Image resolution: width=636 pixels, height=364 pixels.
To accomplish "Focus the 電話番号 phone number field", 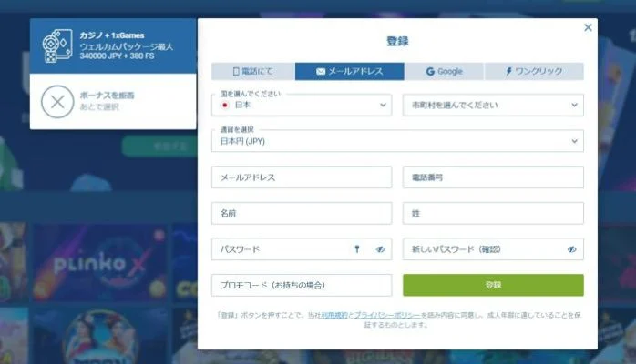I will point(493,177).
